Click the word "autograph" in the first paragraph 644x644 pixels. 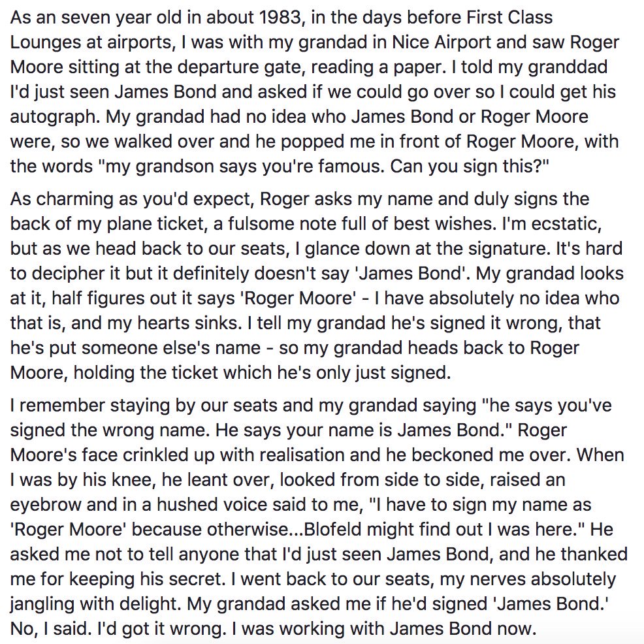[54, 117]
